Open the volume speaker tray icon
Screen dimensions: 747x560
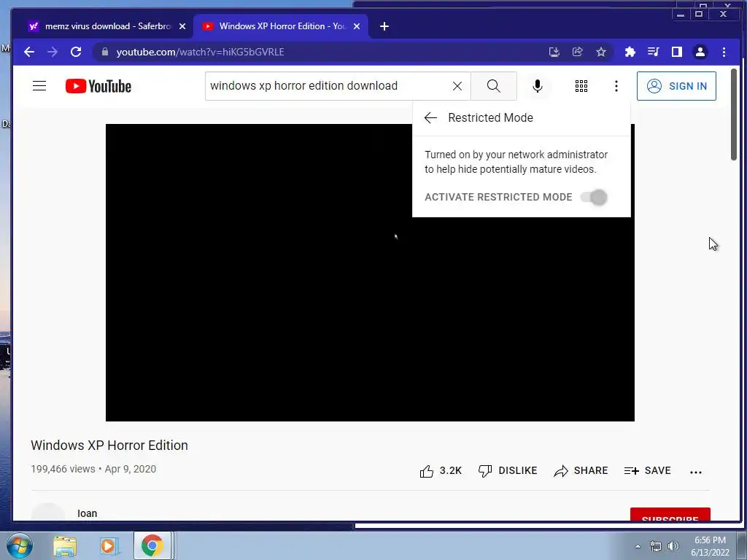(x=673, y=546)
